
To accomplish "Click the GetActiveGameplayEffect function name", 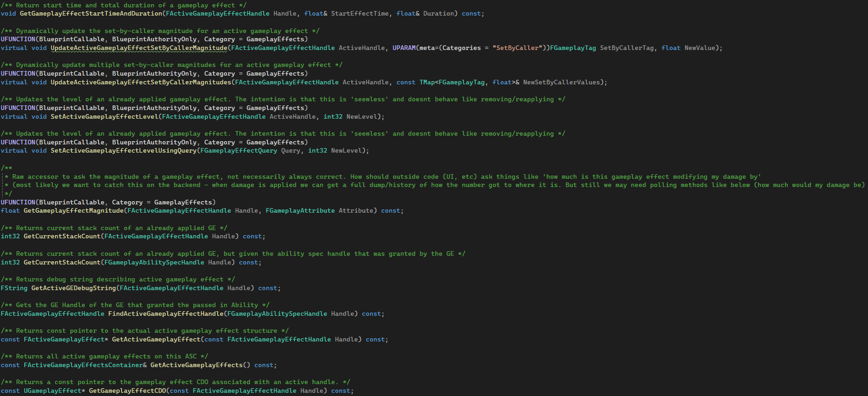I will (156, 340).
